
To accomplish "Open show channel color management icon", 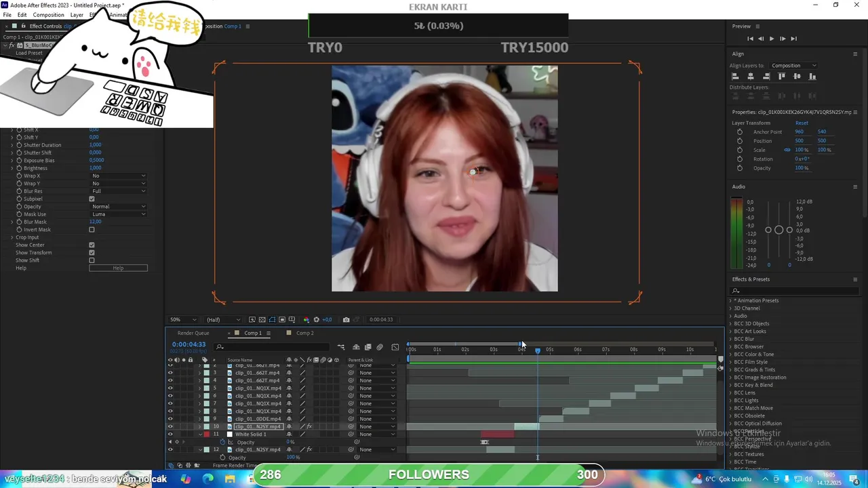I will pos(306,320).
